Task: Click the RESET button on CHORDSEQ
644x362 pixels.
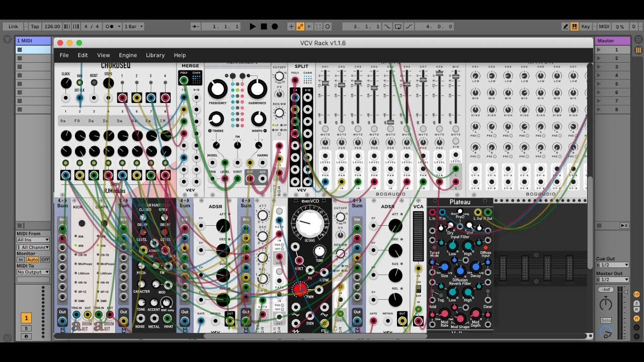Action: click(94, 82)
